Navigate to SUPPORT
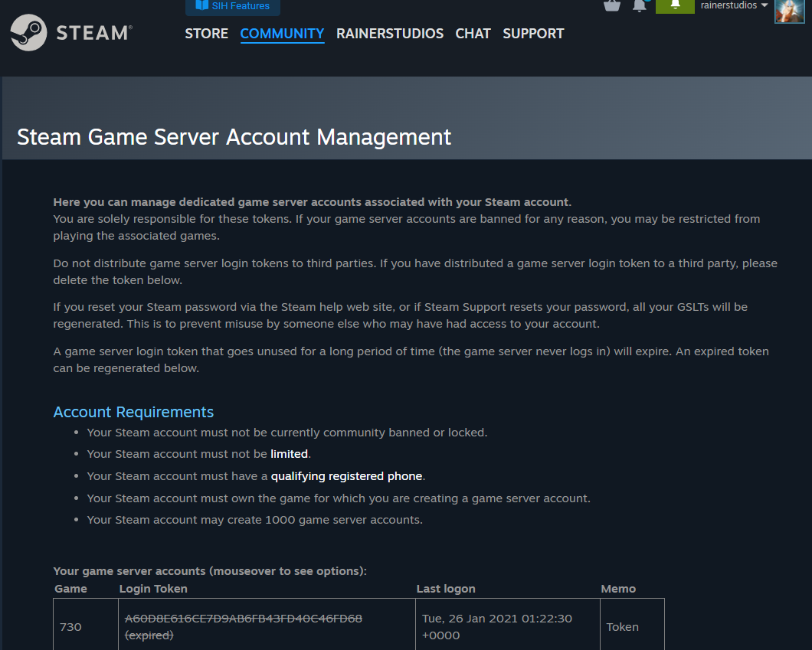The image size is (812, 650). pos(533,34)
